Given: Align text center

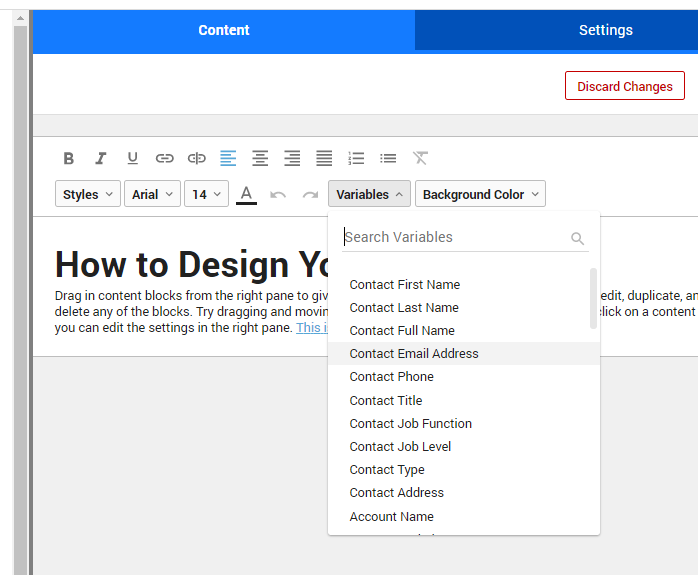Looking at the screenshot, I should point(260,158).
